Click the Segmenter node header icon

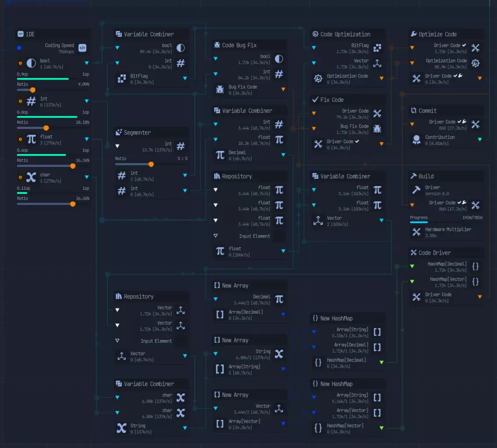(119, 132)
